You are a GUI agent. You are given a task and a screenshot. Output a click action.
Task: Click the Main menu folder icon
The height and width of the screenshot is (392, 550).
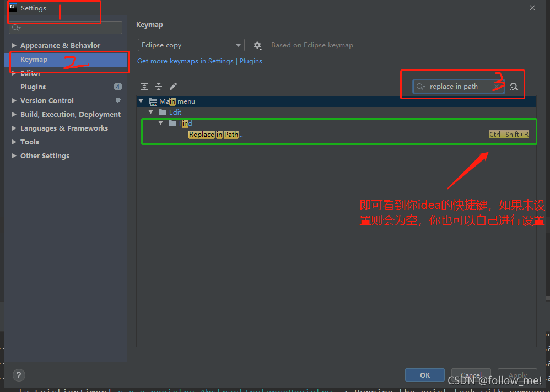(x=153, y=102)
